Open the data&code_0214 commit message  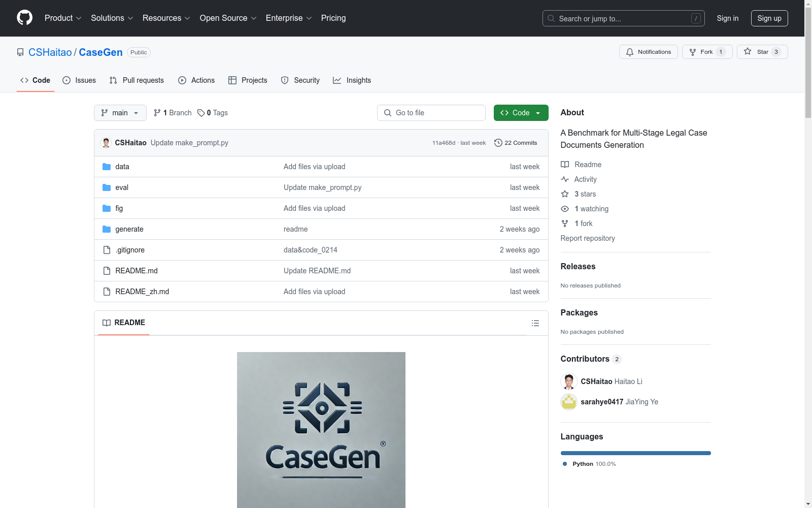pyautogui.click(x=311, y=250)
